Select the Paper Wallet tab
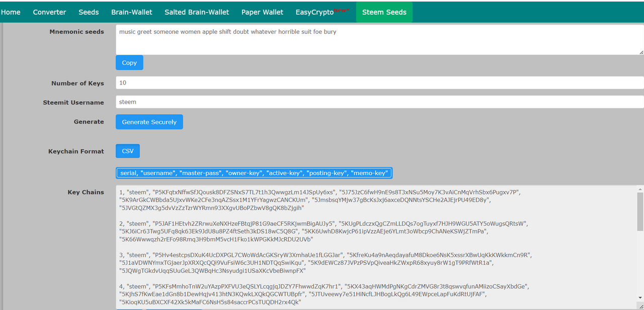The height and width of the screenshot is (310, 644). click(x=262, y=12)
